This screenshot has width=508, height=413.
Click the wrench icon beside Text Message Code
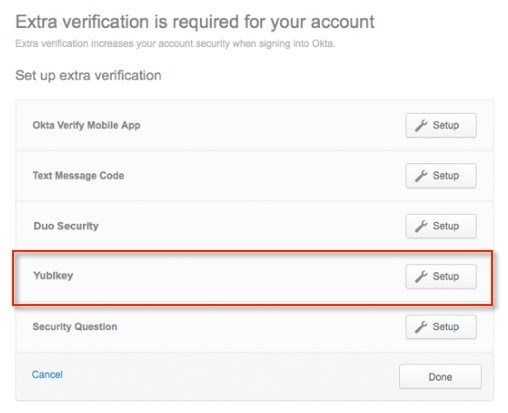(x=421, y=176)
